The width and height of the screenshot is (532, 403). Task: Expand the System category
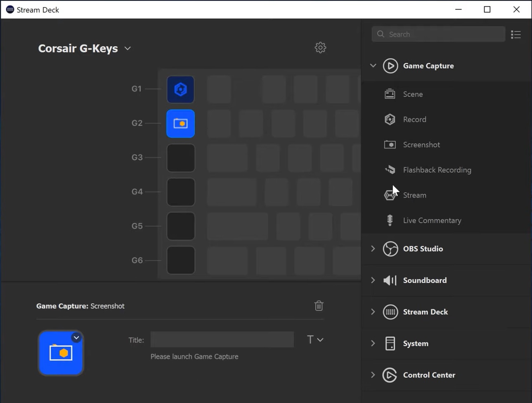tap(373, 343)
